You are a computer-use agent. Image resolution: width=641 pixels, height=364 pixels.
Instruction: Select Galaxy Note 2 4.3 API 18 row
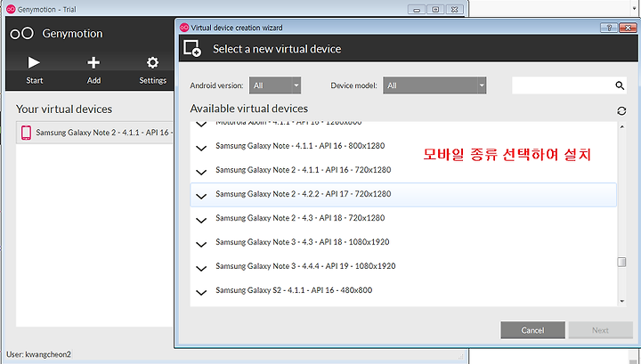[x=403, y=219]
